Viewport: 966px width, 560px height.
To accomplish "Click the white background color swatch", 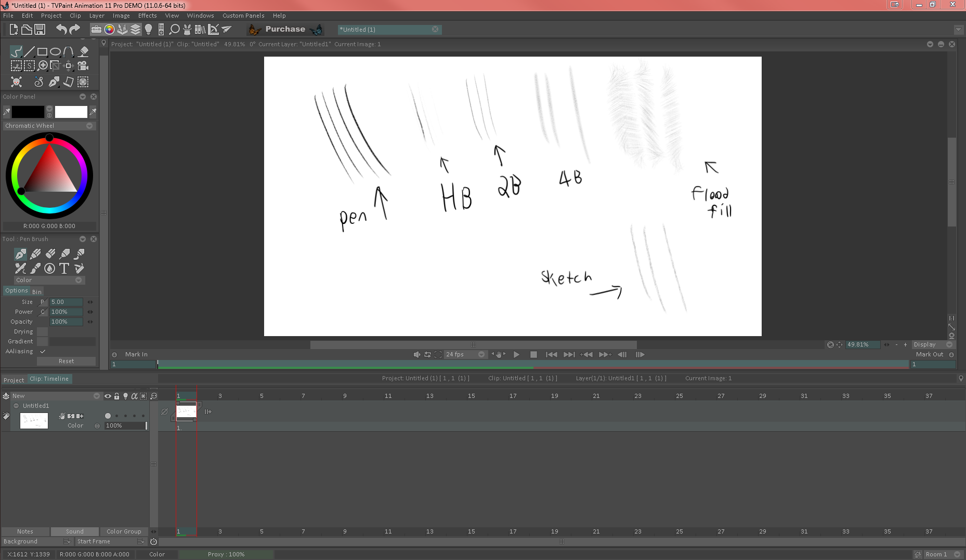I will coord(71,112).
